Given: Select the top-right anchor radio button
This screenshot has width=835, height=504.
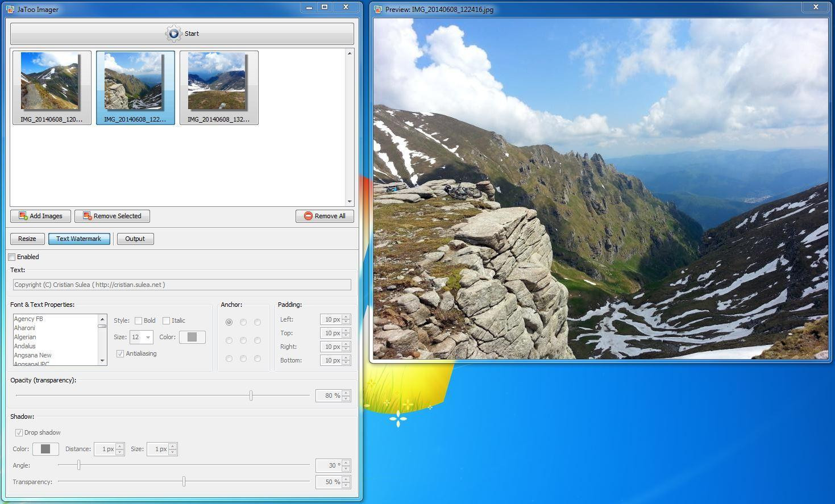Looking at the screenshot, I should point(257,322).
